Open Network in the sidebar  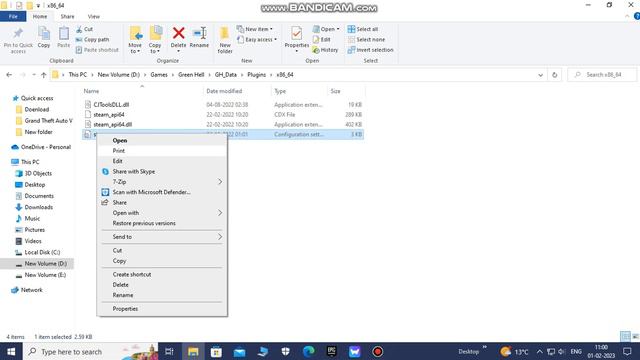(31, 290)
